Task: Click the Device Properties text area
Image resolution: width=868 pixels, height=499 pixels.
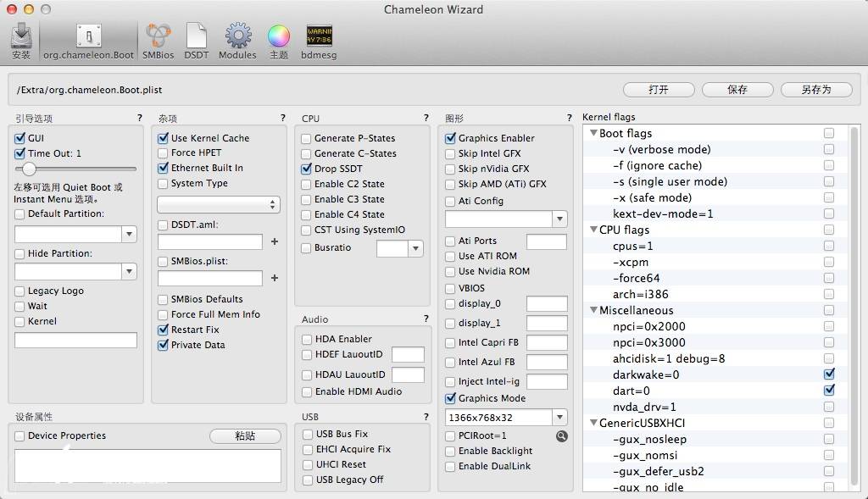Action: click(x=147, y=466)
